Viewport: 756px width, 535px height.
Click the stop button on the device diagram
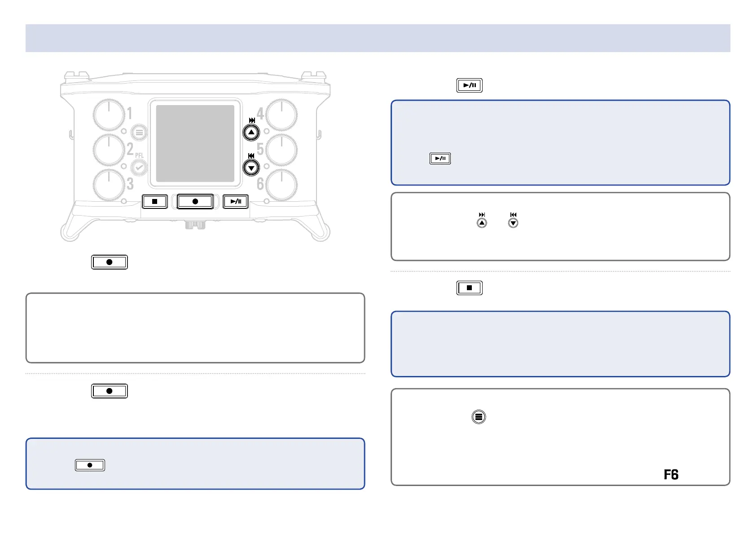point(155,202)
